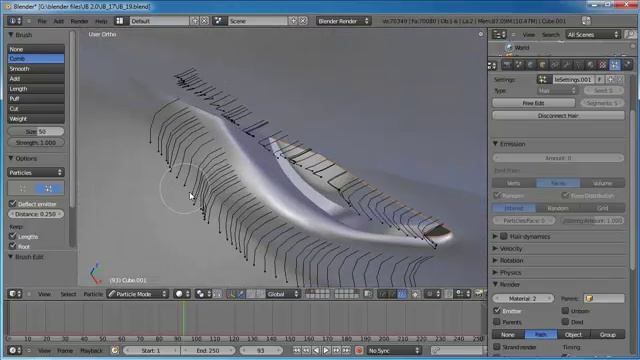Open the Object Constraints tab icon
The height and width of the screenshot is (360, 640).
pos(555,64)
